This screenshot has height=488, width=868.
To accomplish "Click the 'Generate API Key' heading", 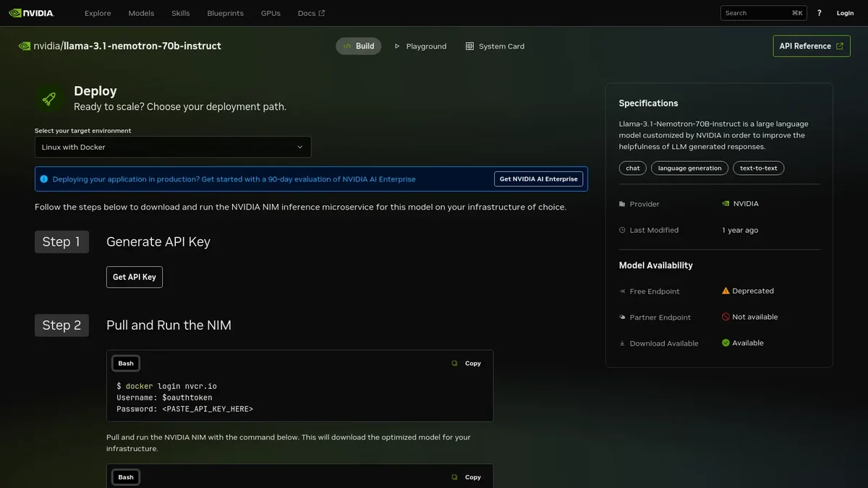I will pyautogui.click(x=158, y=241).
